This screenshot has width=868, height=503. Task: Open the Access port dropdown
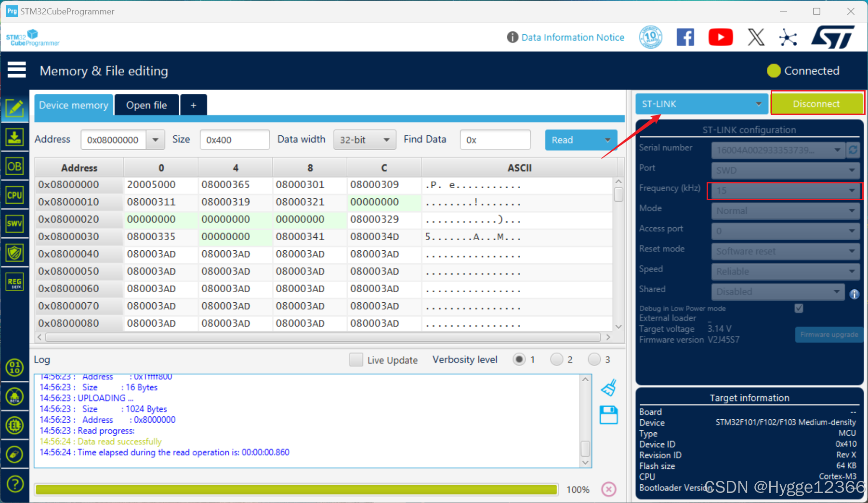pyautogui.click(x=786, y=231)
